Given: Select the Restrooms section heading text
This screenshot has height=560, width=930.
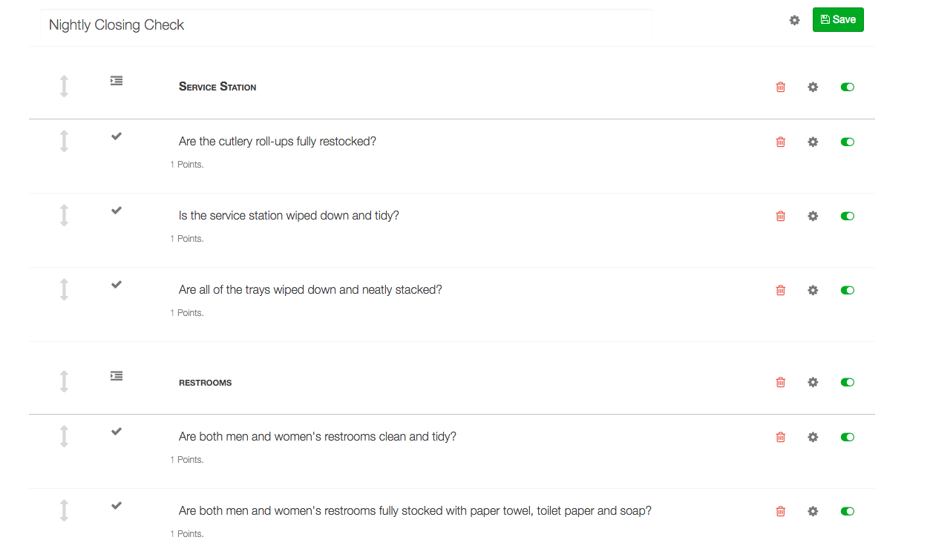Looking at the screenshot, I should click(206, 383).
